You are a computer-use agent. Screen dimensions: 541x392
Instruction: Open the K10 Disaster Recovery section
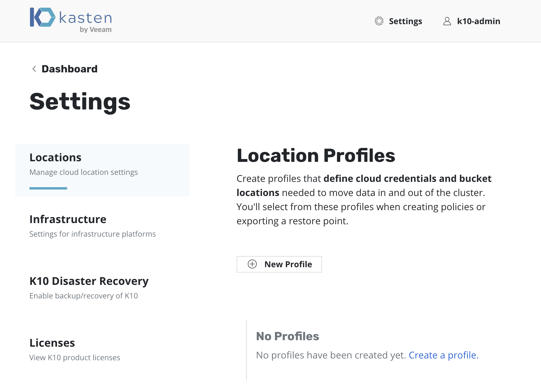(x=89, y=281)
